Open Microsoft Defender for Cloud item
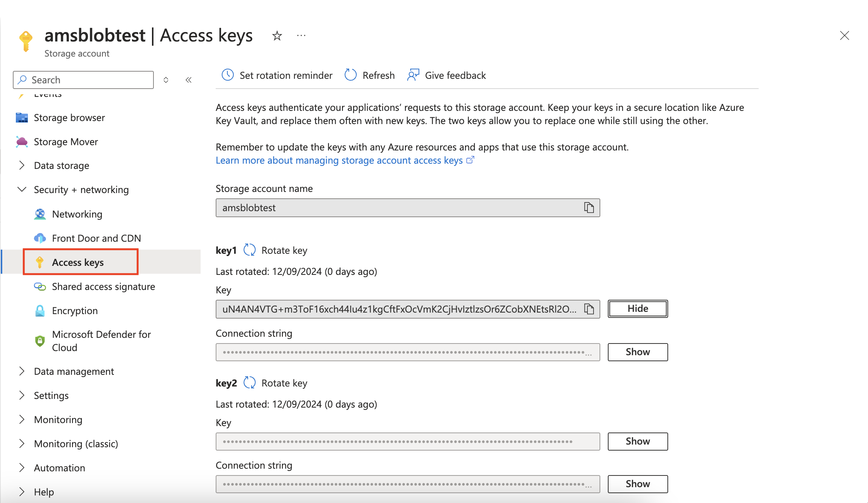The image size is (868, 503). point(101,341)
